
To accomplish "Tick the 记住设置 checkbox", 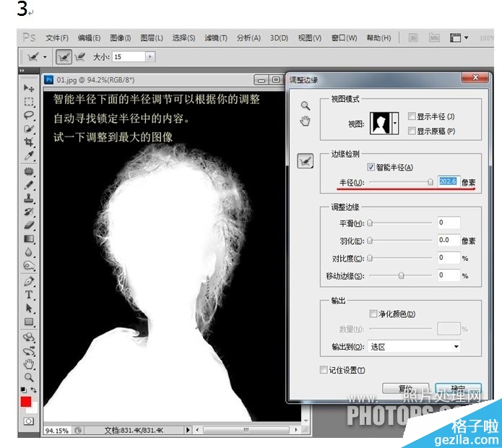I will [x=324, y=370].
